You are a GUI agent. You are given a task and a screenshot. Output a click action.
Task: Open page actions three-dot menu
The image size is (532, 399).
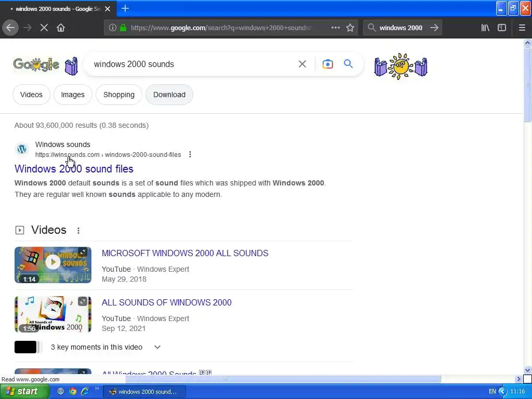(336, 28)
